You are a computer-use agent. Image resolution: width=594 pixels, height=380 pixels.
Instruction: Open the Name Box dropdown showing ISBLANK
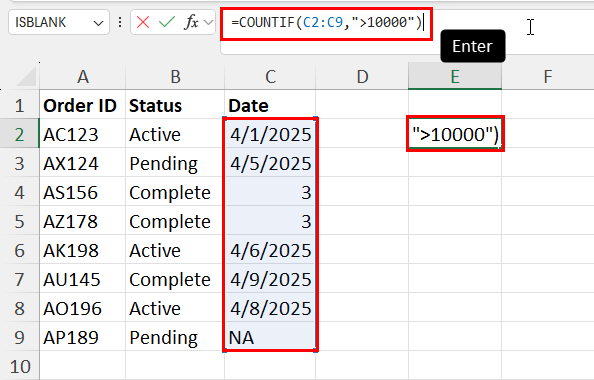(98, 23)
